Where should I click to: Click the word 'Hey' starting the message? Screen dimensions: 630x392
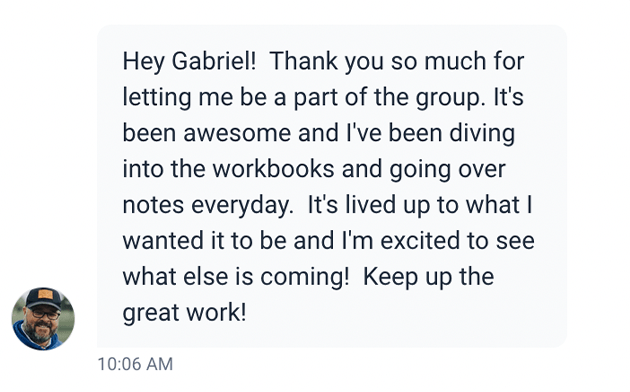(x=143, y=62)
